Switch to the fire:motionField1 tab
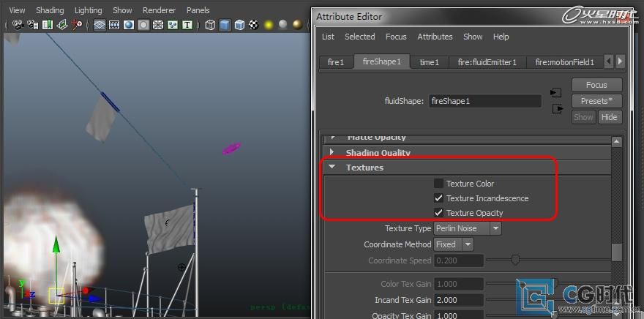The width and height of the screenshot is (644, 319). click(565, 62)
